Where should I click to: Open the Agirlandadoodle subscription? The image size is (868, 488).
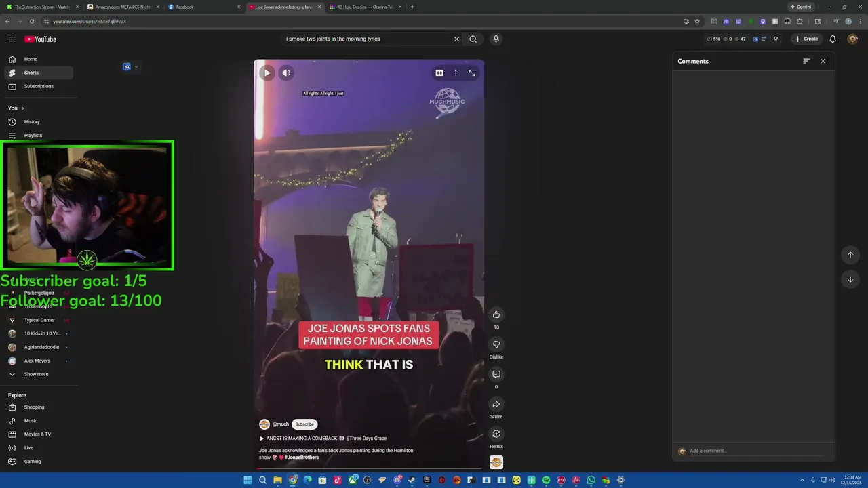click(x=39, y=347)
